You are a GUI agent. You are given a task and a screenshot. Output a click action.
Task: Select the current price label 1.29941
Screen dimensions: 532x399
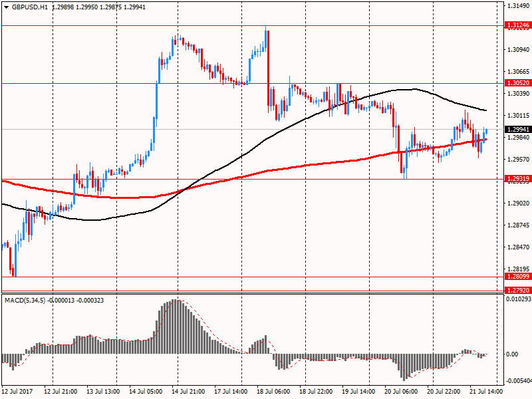pos(518,129)
